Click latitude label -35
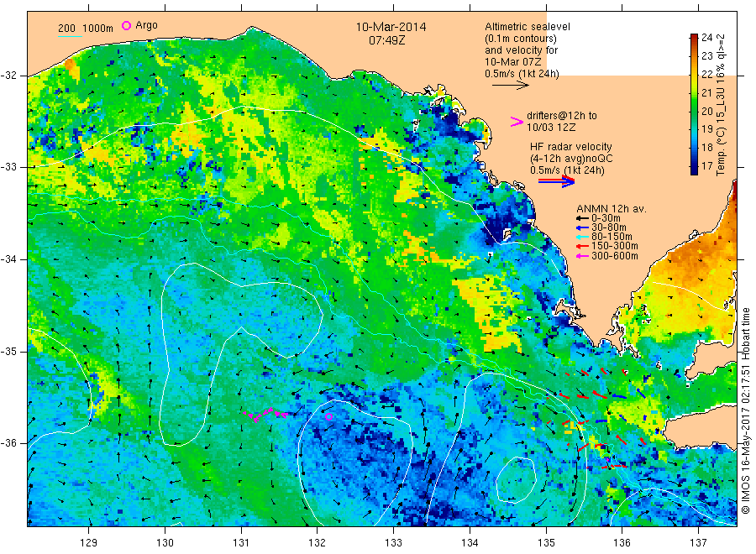 pyautogui.click(x=8, y=352)
